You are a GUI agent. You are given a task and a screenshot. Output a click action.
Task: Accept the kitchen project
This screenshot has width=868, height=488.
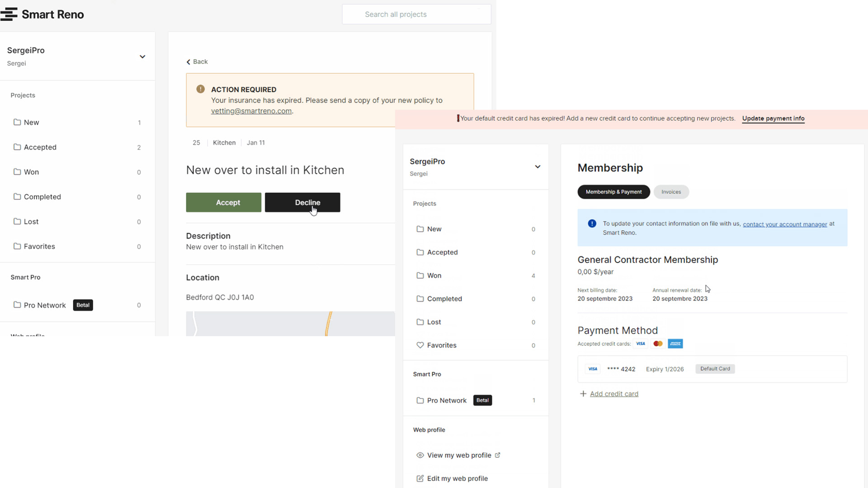(x=223, y=202)
